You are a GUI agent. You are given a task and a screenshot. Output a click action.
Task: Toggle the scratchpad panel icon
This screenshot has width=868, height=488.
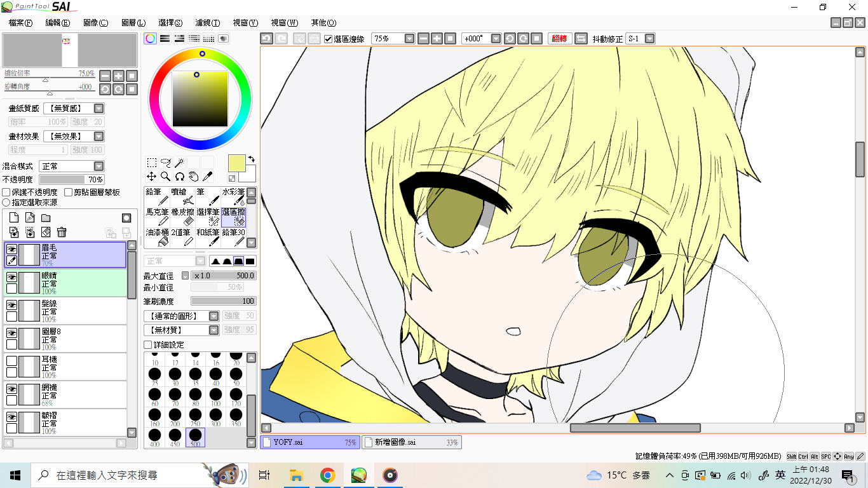(223, 38)
